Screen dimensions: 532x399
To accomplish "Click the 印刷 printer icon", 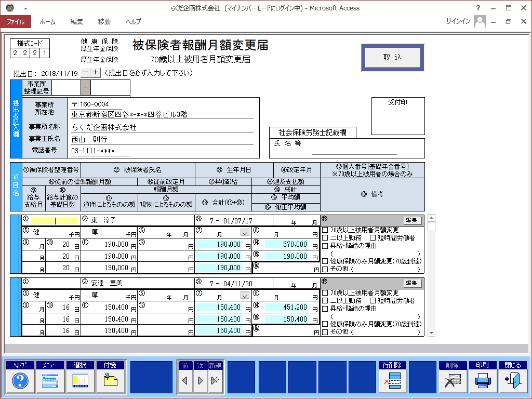I will click(x=483, y=381).
